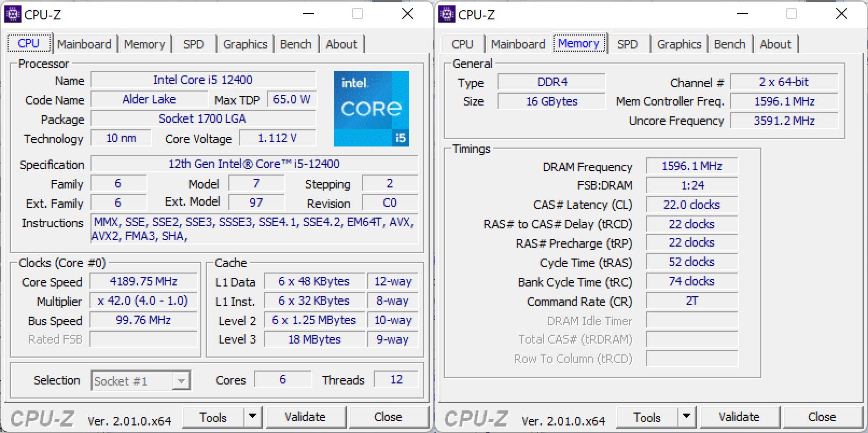
Task: Open the About tab in left window
Action: pos(341,44)
